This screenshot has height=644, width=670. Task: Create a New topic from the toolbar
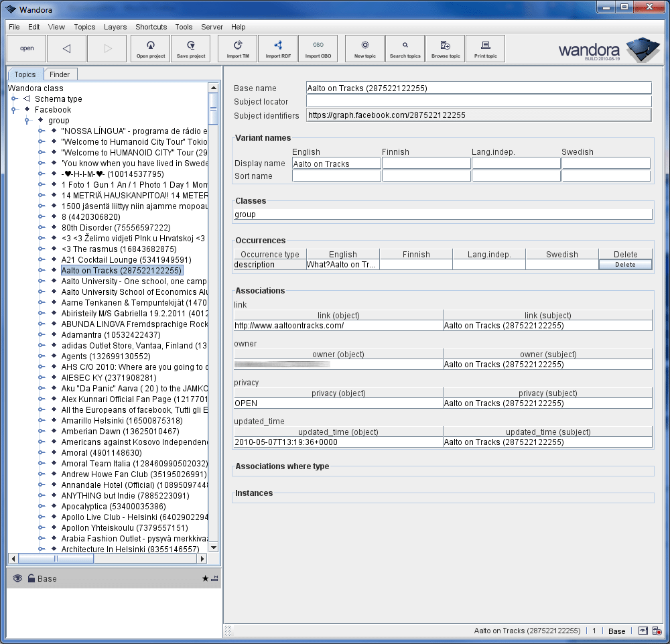click(x=365, y=48)
